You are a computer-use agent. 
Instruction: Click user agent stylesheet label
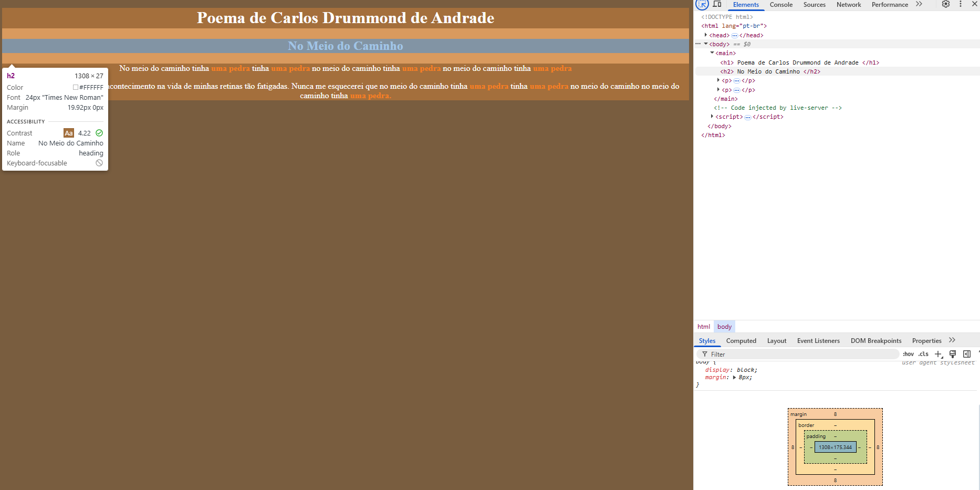point(938,363)
